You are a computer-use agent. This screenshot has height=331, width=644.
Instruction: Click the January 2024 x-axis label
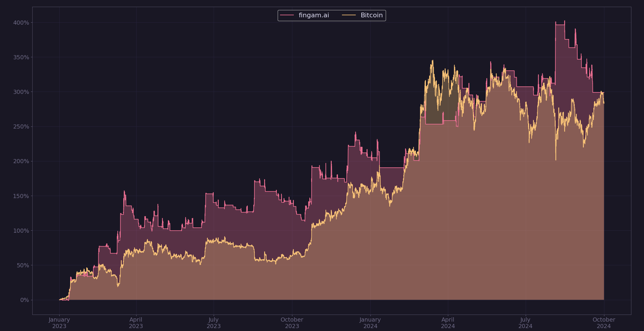pos(370,323)
